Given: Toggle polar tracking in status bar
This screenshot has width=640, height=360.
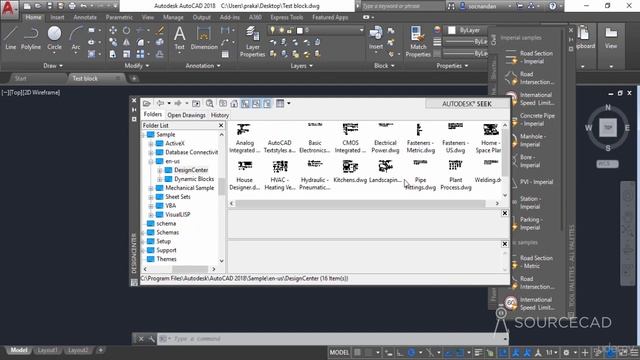Looking at the screenshot, I should pos(411,352).
